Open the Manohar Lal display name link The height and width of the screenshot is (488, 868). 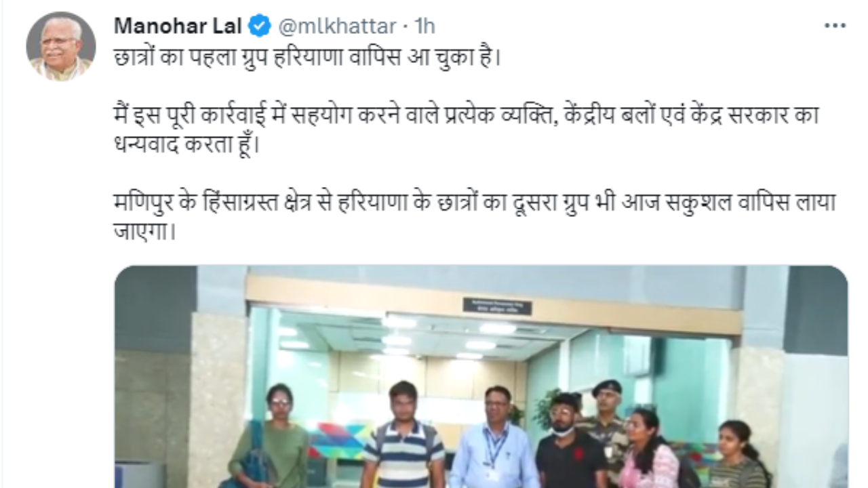tap(178, 26)
